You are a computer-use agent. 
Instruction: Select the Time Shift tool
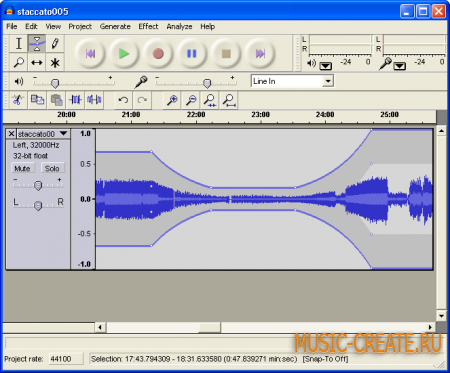coord(37,62)
